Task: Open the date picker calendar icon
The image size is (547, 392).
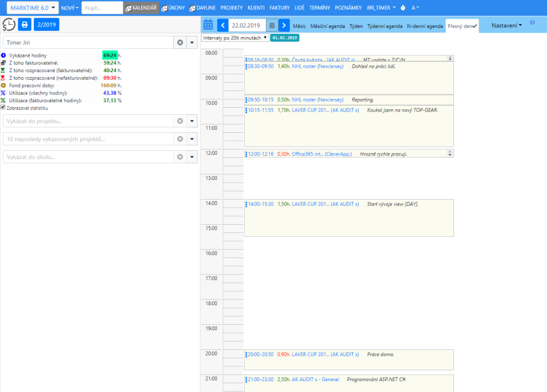Action: click(272, 25)
